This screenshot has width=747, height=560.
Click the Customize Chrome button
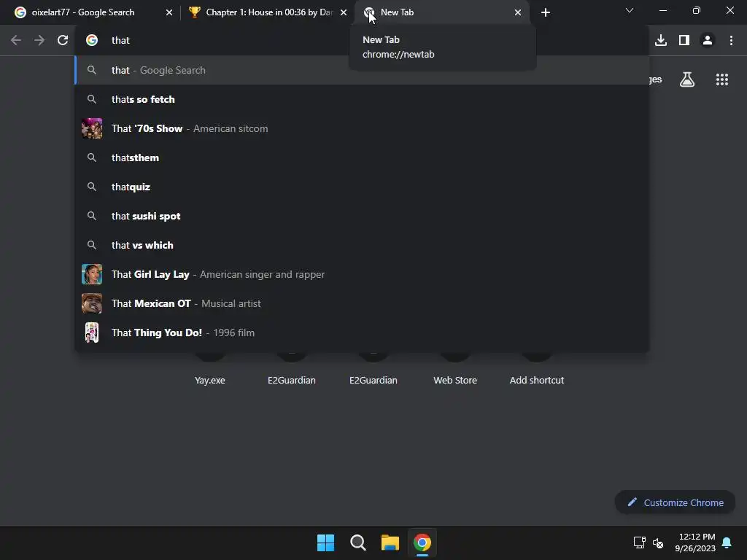(675, 502)
